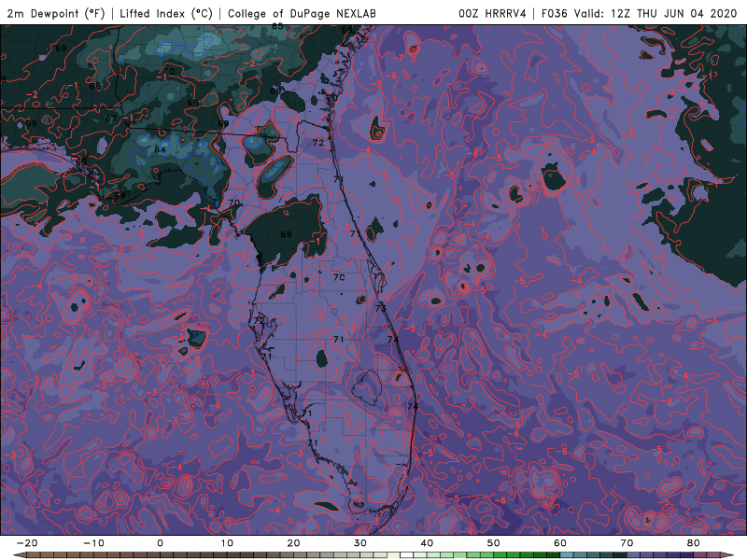The width and height of the screenshot is (747, 560).
Task: Click the 10 label on the color scale
Action: point(227,543)
